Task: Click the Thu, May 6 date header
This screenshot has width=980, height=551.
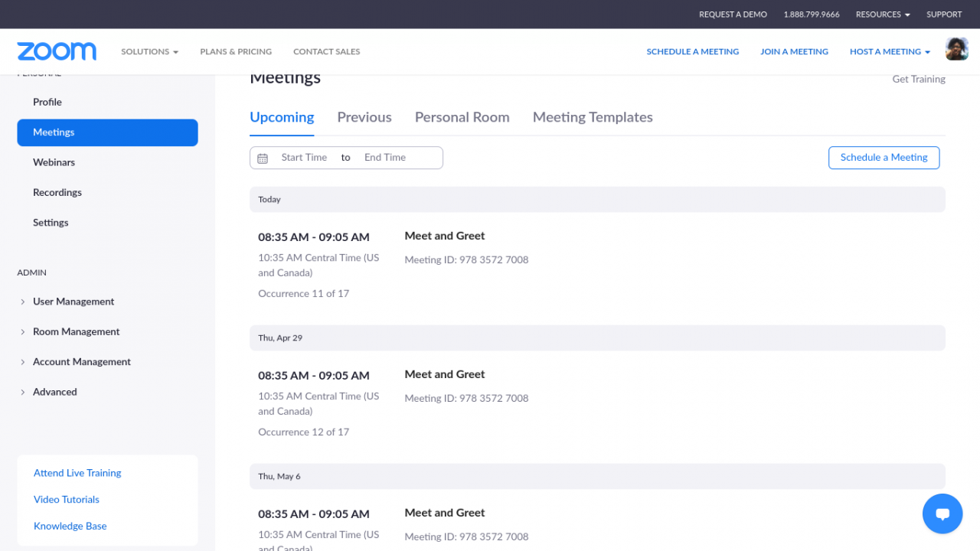Action: [597, 477]
